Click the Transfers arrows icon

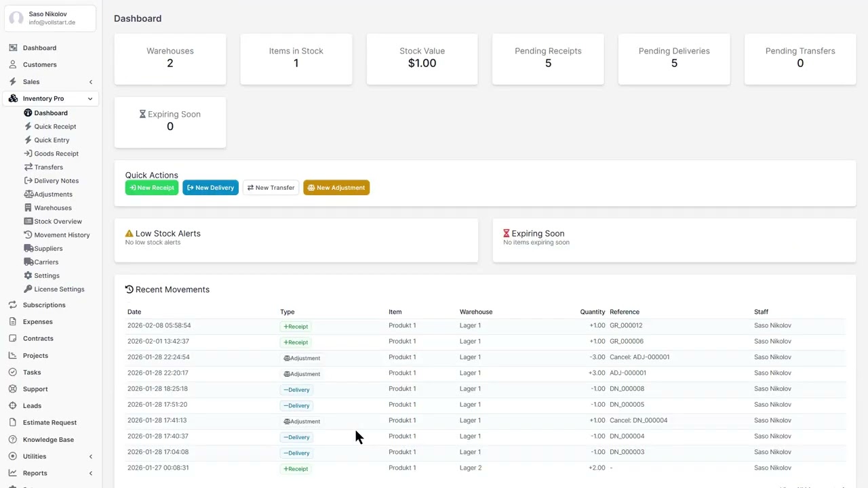point(28,167)
